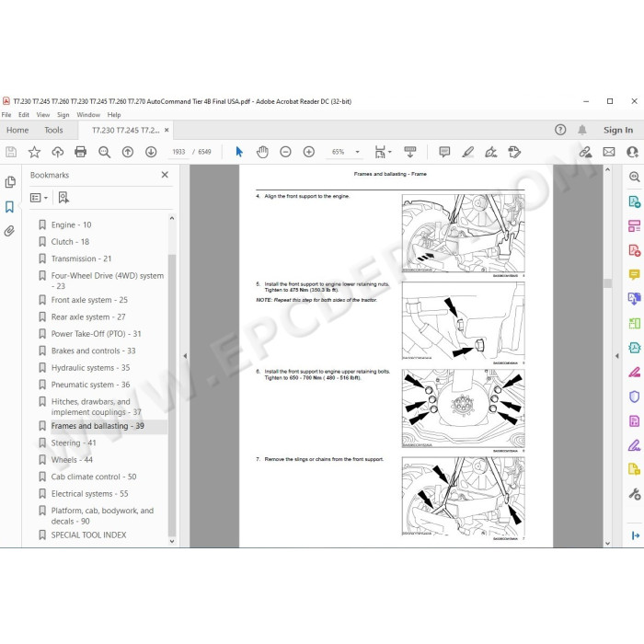
Task: Close the Bookmarks panel
Action: click(165, 175)
